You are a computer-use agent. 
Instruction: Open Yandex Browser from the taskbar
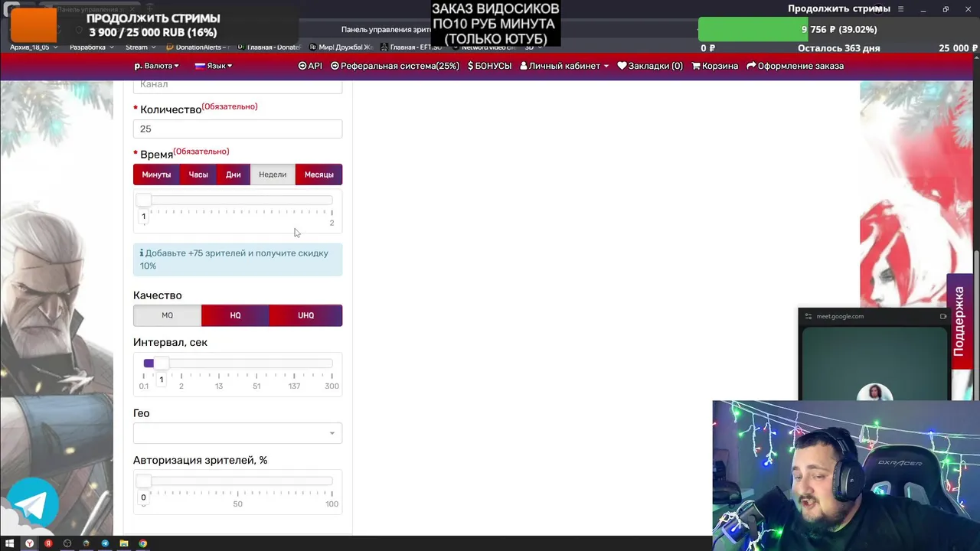29,543
